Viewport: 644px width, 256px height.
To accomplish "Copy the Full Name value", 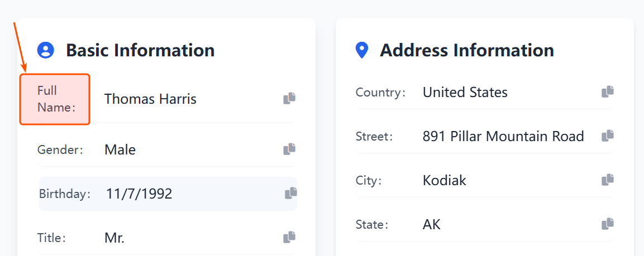I will [x=289, y=99].
